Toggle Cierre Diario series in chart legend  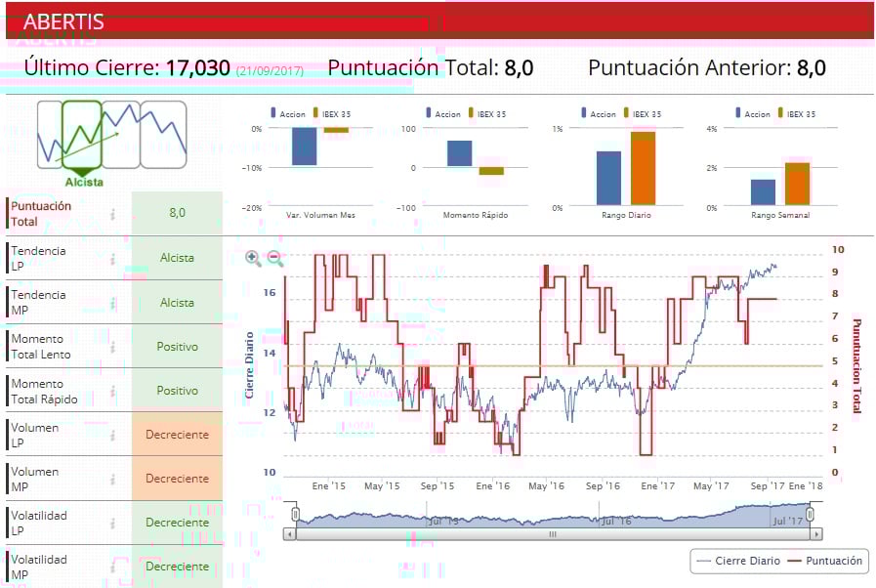point(738,561)
